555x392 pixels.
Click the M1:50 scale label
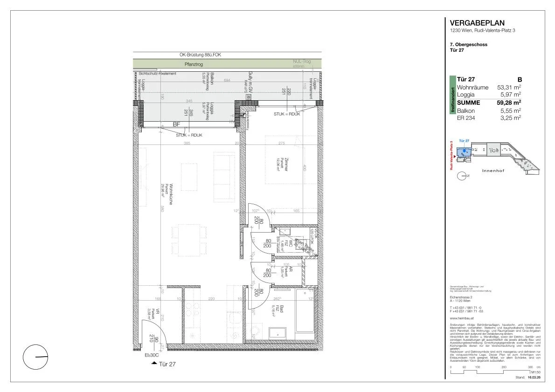535,372
